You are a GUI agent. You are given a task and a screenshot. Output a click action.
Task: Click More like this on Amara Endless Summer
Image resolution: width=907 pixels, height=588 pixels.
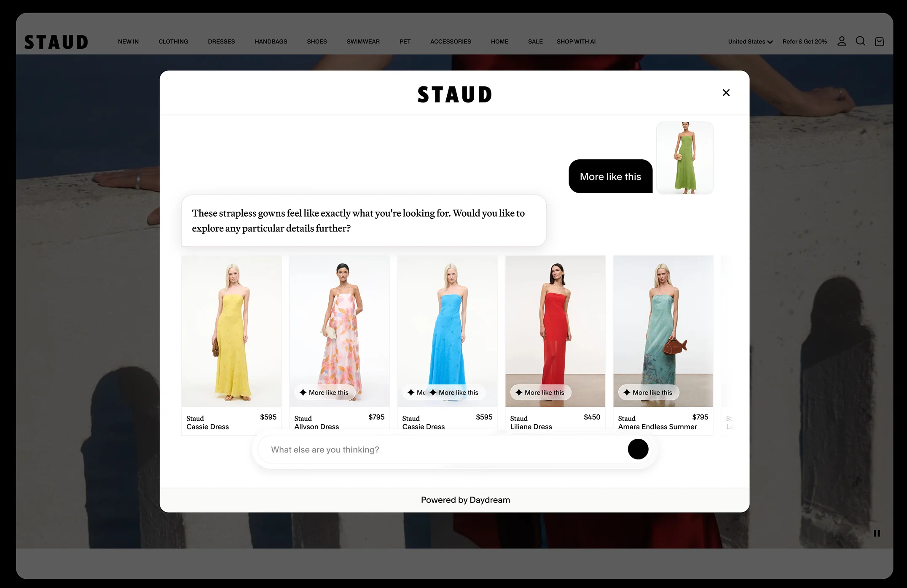(648, 392)
